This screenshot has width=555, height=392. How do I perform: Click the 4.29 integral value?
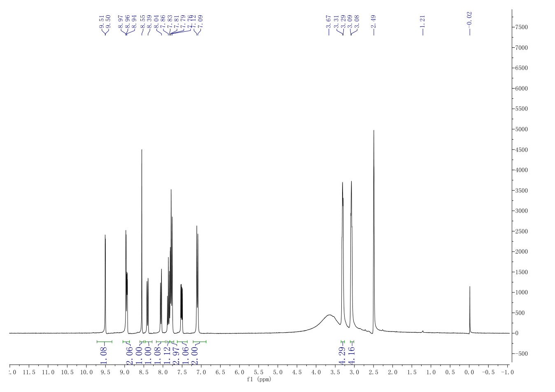(342, 356)
